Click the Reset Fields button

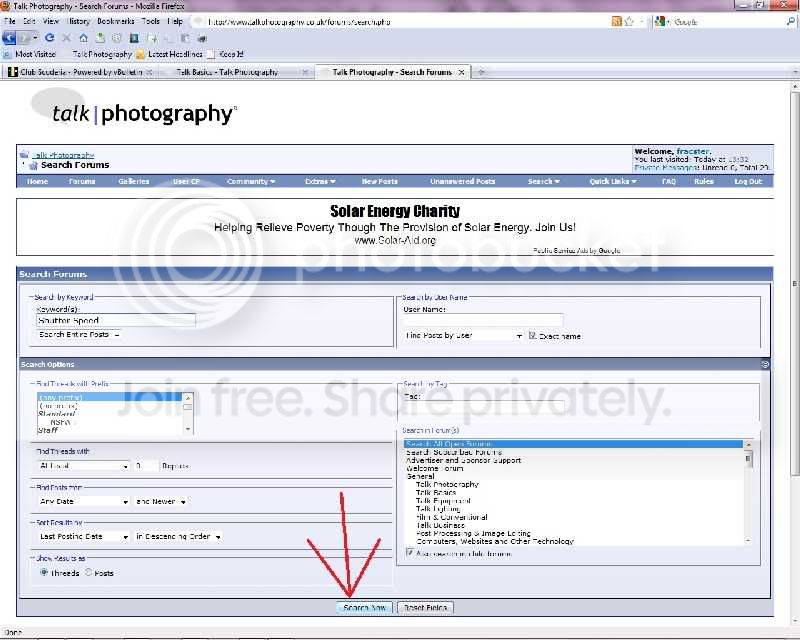coord(425,607)
